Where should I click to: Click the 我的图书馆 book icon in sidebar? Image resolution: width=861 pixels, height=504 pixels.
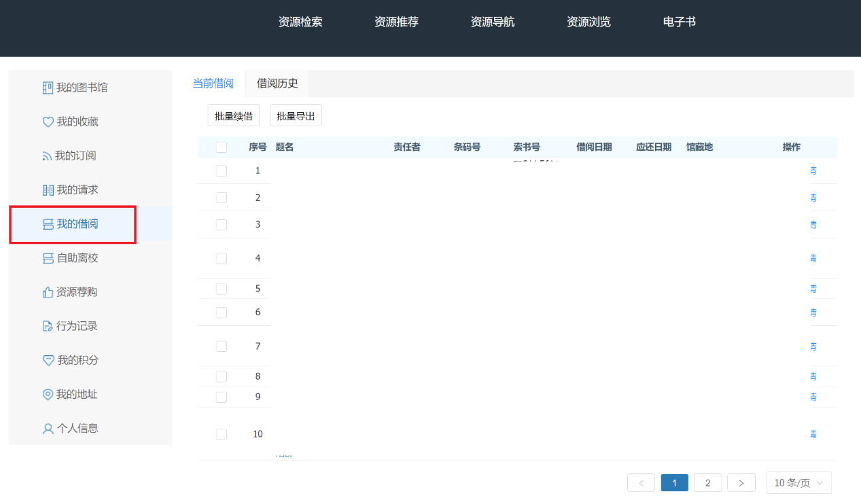click(48, 88)
